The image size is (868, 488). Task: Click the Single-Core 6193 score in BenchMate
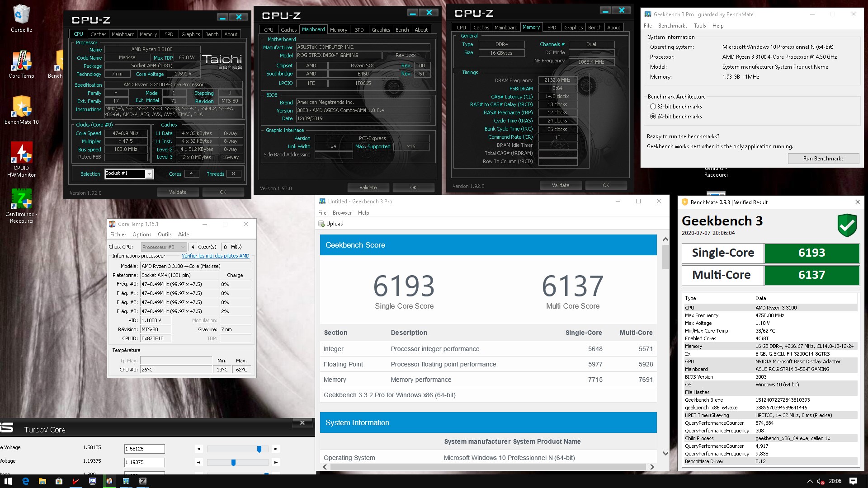tap(811, 253)
